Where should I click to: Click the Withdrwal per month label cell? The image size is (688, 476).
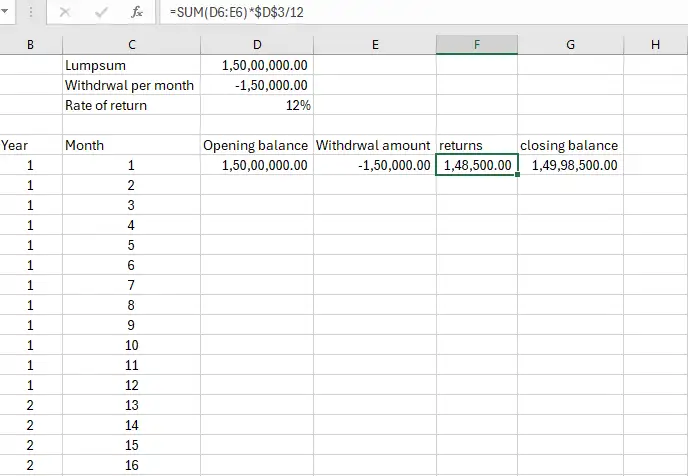click(130, 85)
